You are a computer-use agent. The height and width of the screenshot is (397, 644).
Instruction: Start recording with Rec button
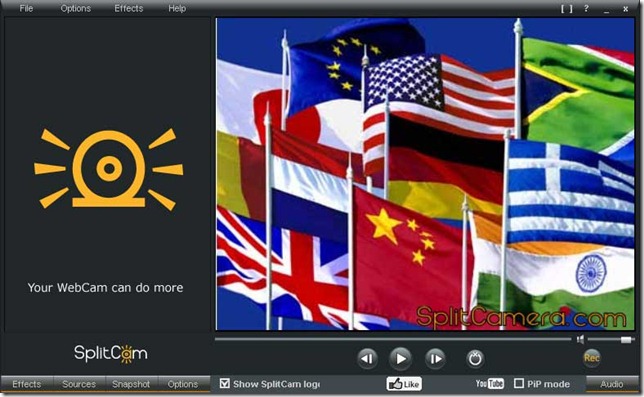click(x=591, y=358)
